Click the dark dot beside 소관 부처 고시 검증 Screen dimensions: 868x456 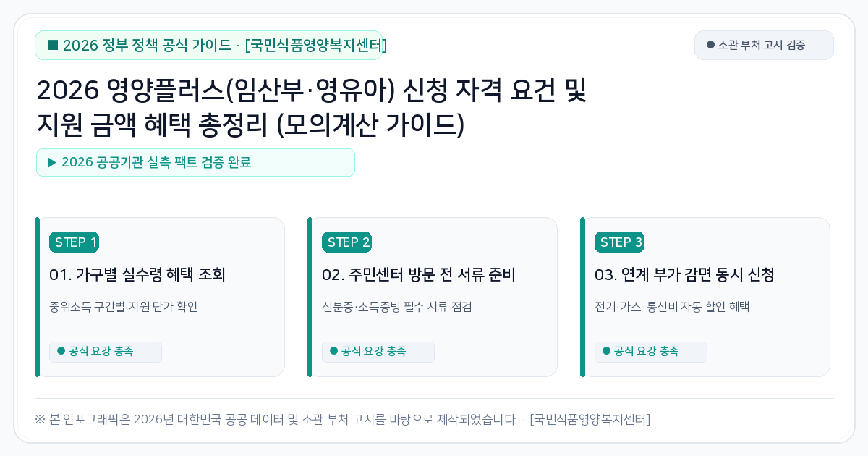[710, 45]
